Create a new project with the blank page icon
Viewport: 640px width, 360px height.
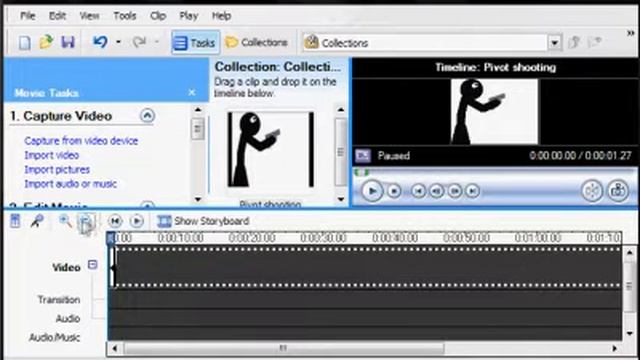(x=24, y=42)
